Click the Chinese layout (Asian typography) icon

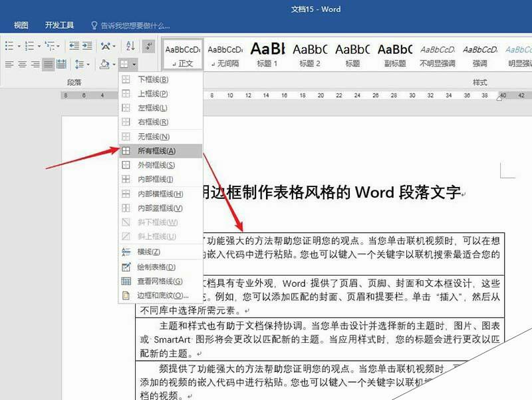pyautogui.click(x=105, y=46)
